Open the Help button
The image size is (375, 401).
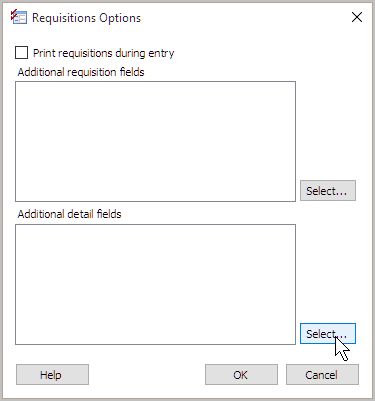tap(52, 375)
